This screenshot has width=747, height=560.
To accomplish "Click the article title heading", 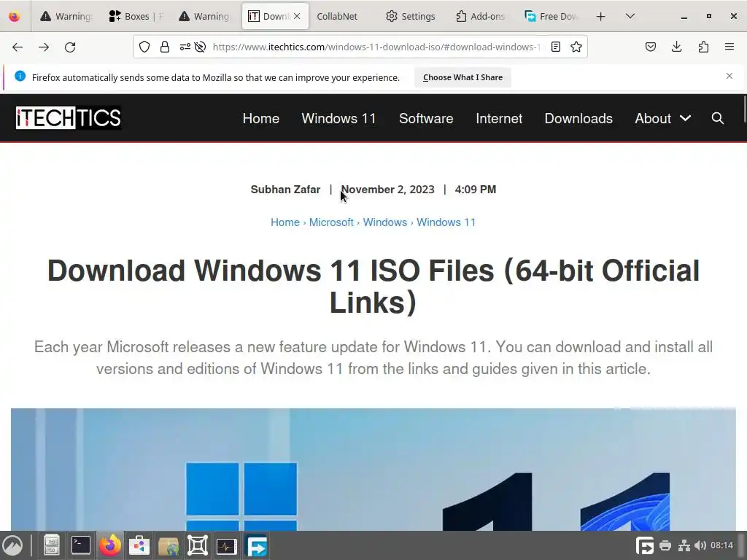I will point(373,286).
